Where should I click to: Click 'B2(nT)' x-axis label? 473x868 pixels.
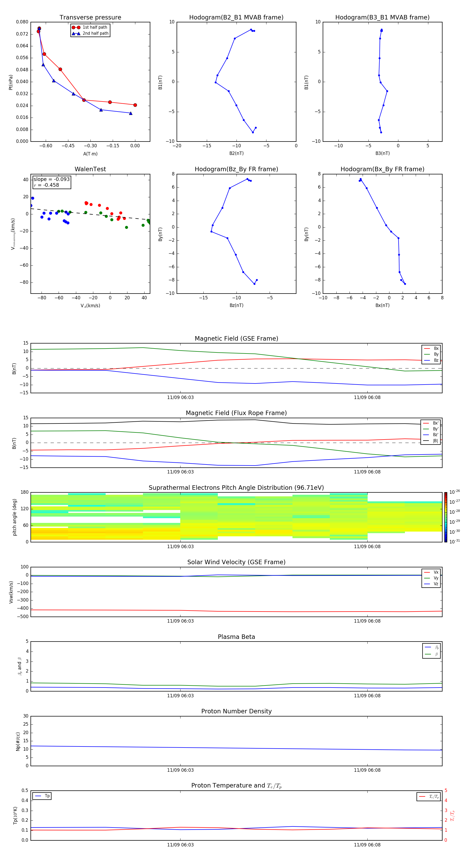[x=236, y=153]
